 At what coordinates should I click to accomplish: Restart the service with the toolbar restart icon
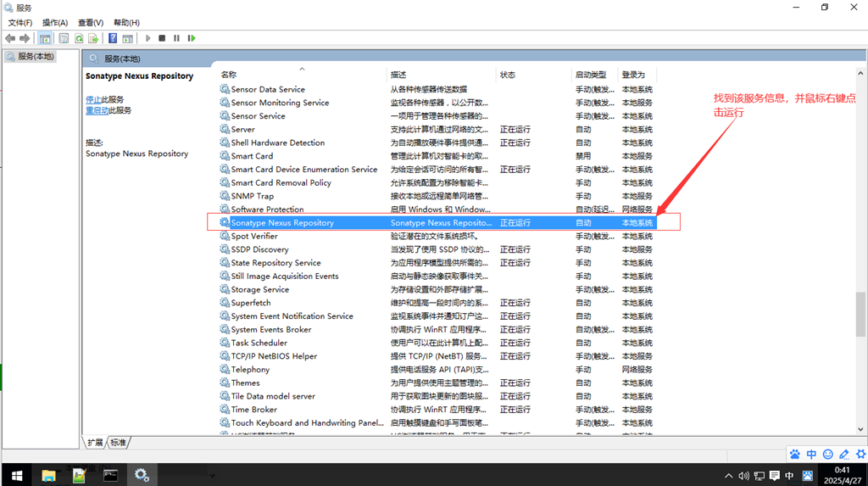(192, 38)
